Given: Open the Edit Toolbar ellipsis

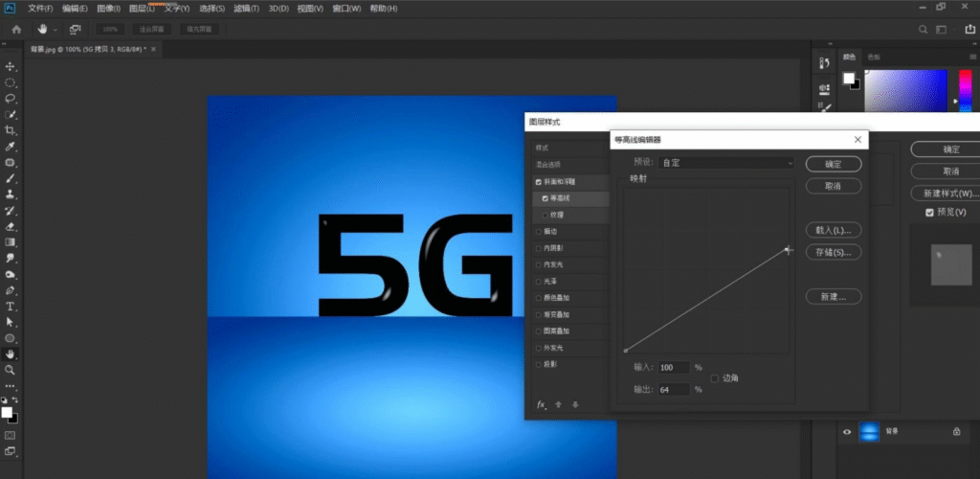Looking at the screenshot, I should pyautogui.click(x=10, y=386).
